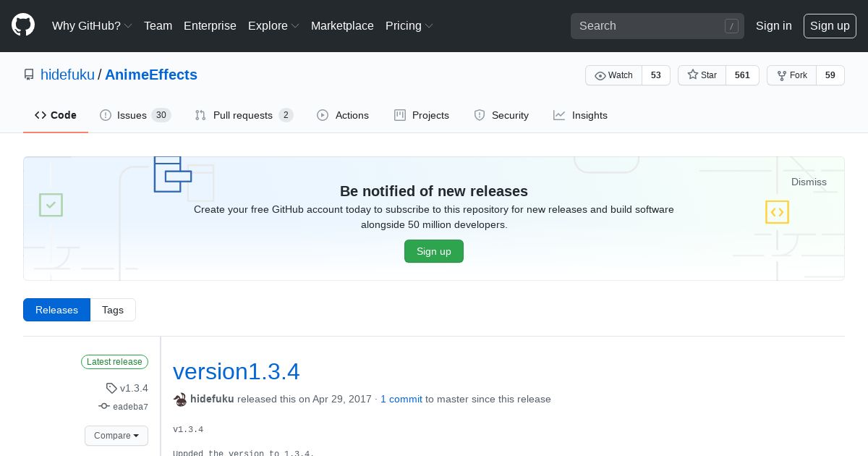Click the Latest release badge
The image size is (868, 456).
(114, 362)
